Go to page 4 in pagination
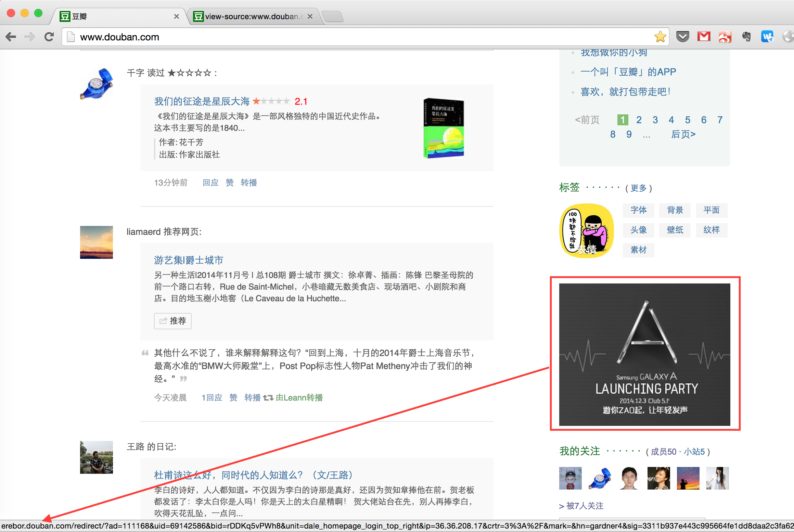Viewport: 794px width, 532px height. point(671,120)
